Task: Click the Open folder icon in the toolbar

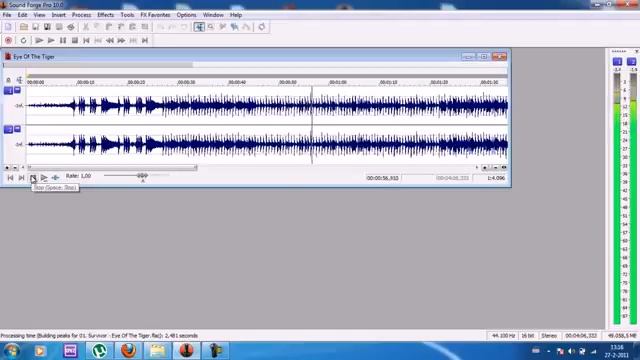Action: [24, 27]
